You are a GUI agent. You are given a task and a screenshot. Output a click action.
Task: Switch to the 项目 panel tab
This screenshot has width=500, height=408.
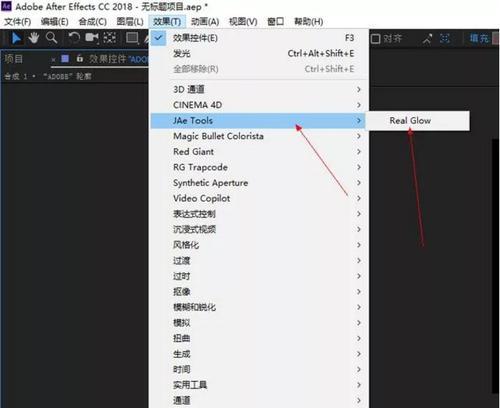point(14,59)
